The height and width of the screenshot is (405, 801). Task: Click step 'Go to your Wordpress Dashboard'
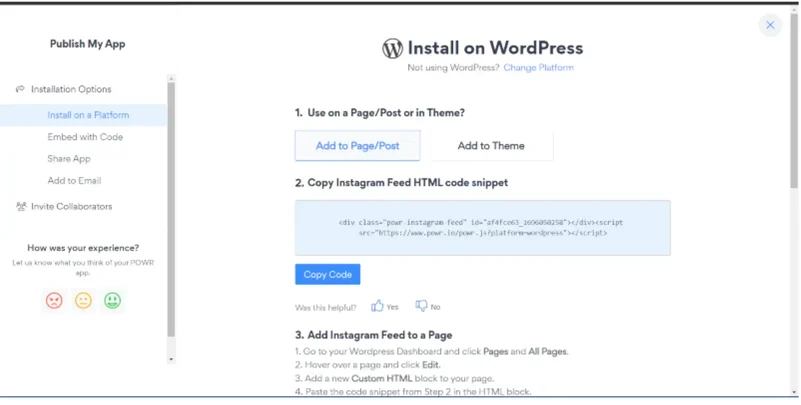(x=432, y=351)
